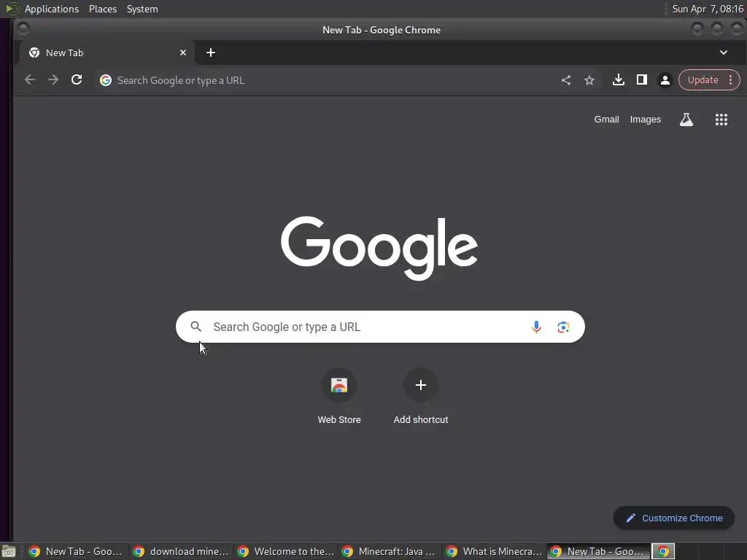The height and width of the screenshot is (560, 747).
Task: Open the Web Store shortcut
Action: (339, 385)
